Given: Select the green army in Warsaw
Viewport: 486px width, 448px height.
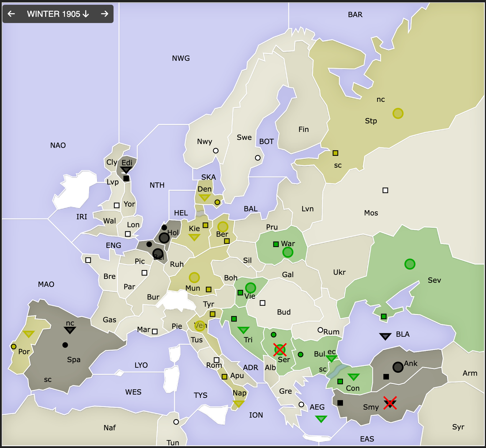Looking at the screenshot, I should coord(288,252).
